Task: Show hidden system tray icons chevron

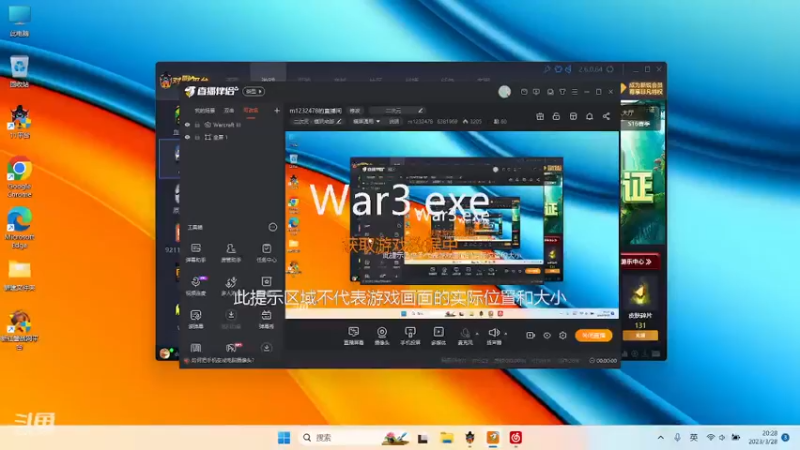Action: 661,437
